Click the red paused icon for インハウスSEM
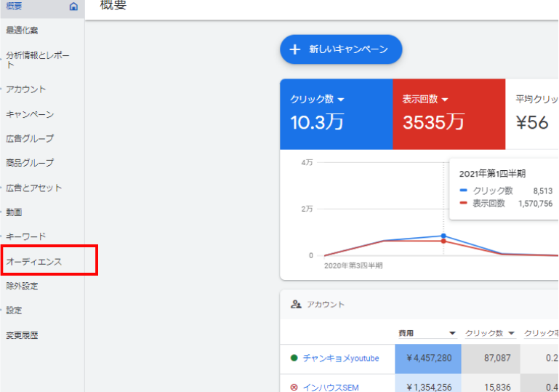 (x=294, y=388)
